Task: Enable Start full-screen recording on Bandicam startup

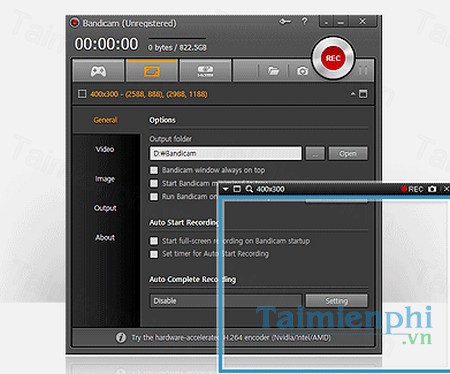Action: [x=154, y=241]
